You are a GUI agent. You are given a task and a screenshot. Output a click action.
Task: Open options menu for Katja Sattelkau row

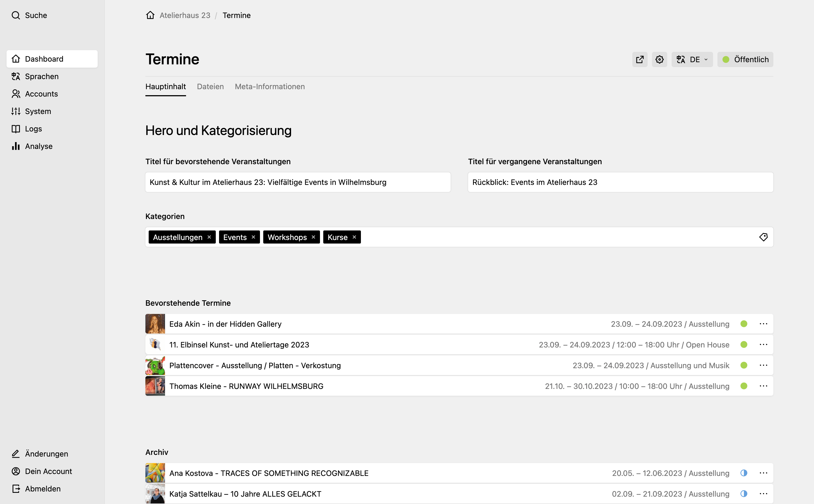tap(763, 493)
